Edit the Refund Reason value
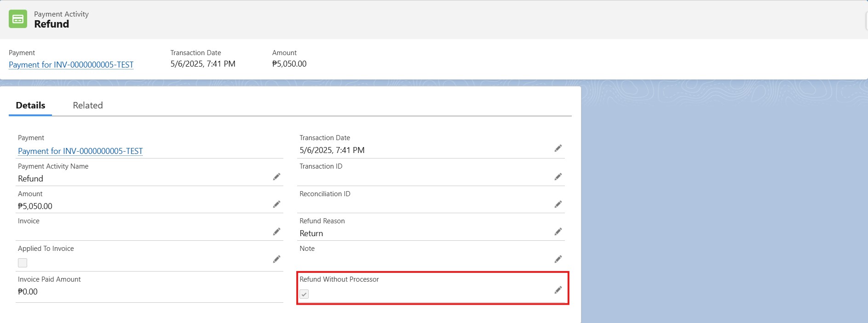 coord(558,232)
